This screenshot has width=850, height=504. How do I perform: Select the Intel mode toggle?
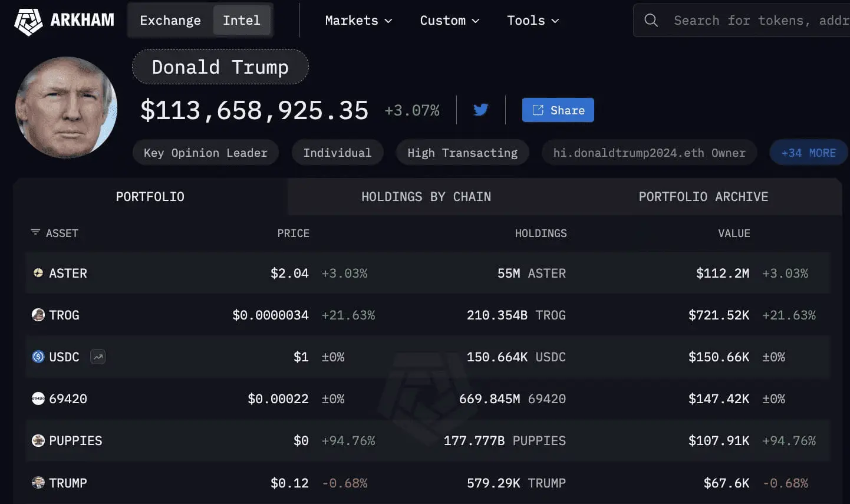242,20
